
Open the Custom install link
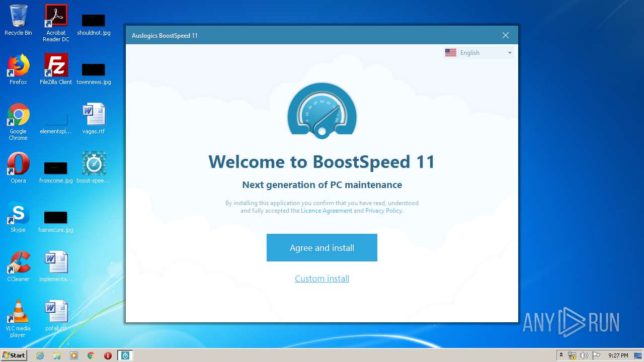(x=322, y=279)
